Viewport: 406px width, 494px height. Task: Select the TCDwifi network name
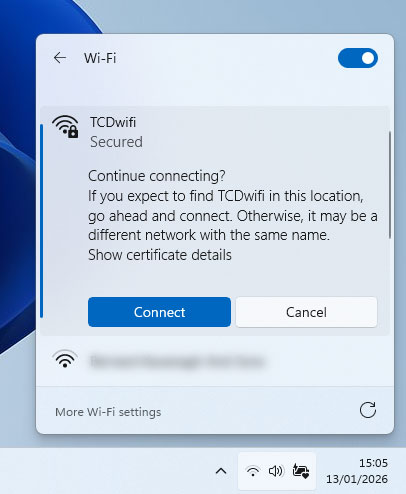(x=113, y=122)
